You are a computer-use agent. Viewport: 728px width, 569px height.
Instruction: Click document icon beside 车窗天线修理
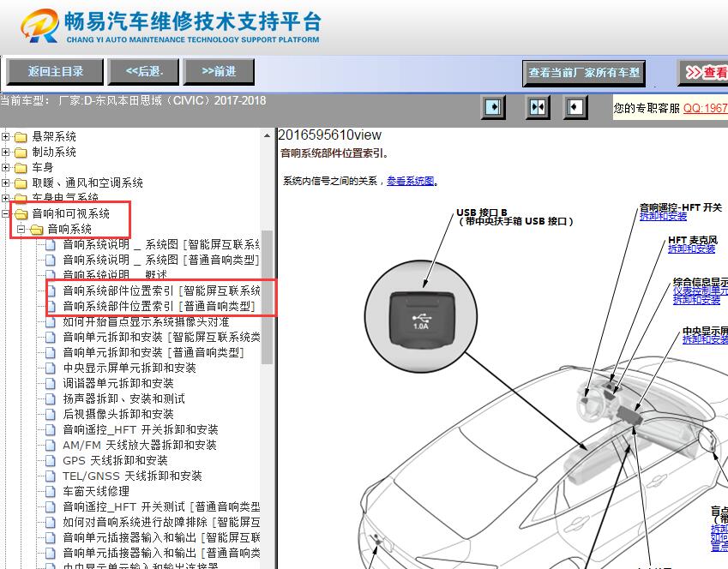click(51, 491)
